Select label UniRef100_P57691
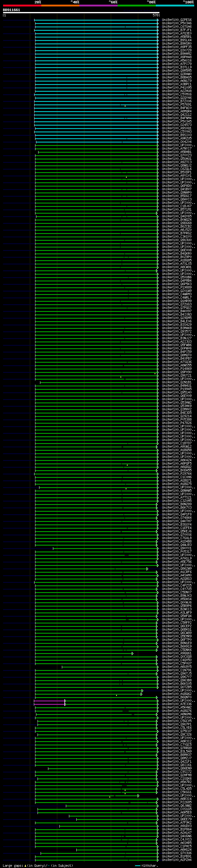The width and height of the screenshot is (197, 868). [x=177, y=104]
